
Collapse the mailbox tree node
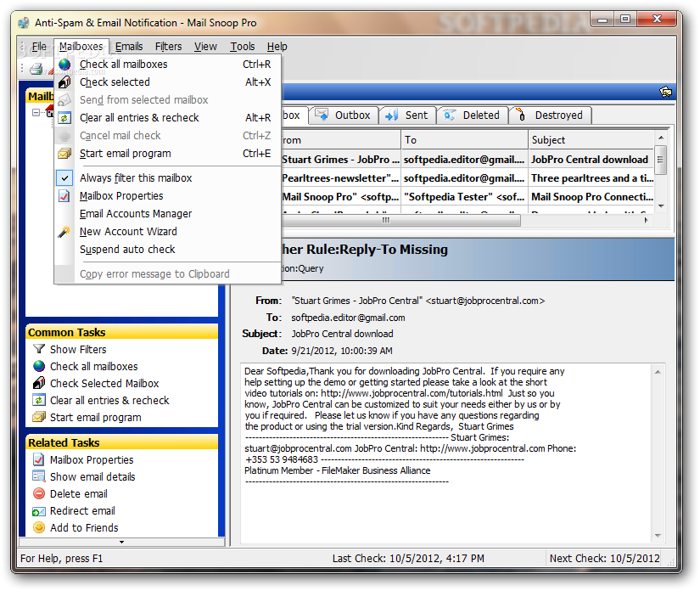pos(36,113)
